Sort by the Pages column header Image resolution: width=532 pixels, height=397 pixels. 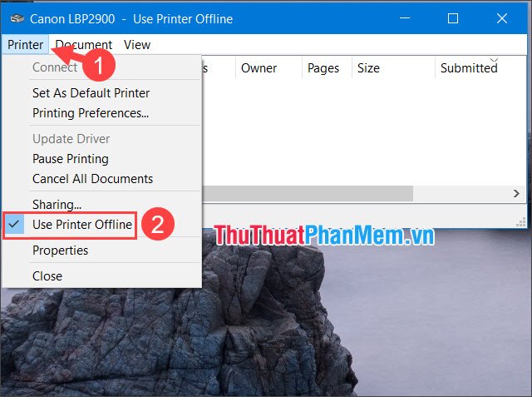click(x=327, y=68)
